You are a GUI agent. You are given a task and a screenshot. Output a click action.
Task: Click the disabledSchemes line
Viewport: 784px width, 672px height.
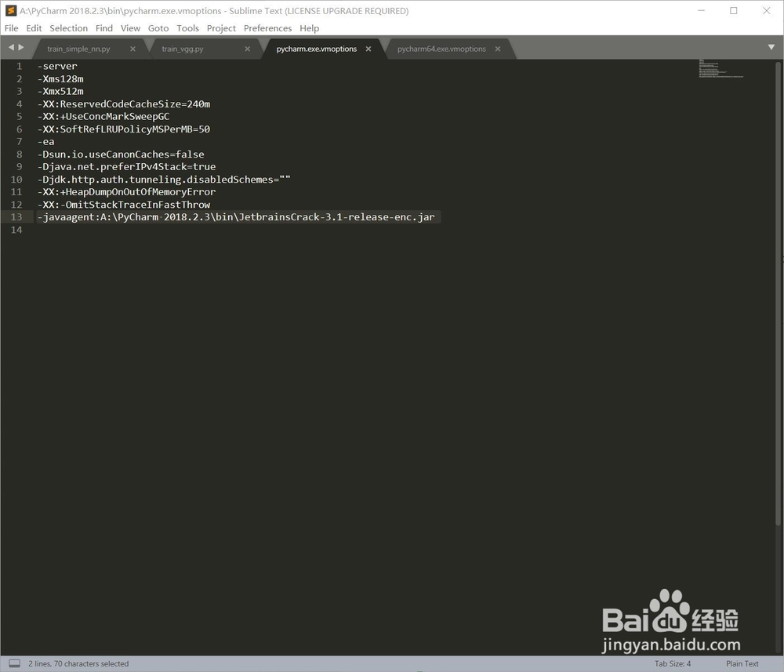pos(164,180)
